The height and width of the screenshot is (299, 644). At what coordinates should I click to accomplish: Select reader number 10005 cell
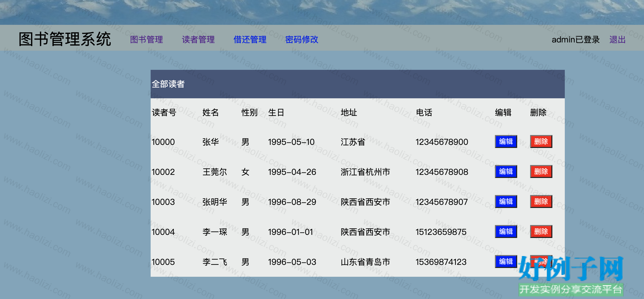[x=163, y=262]
